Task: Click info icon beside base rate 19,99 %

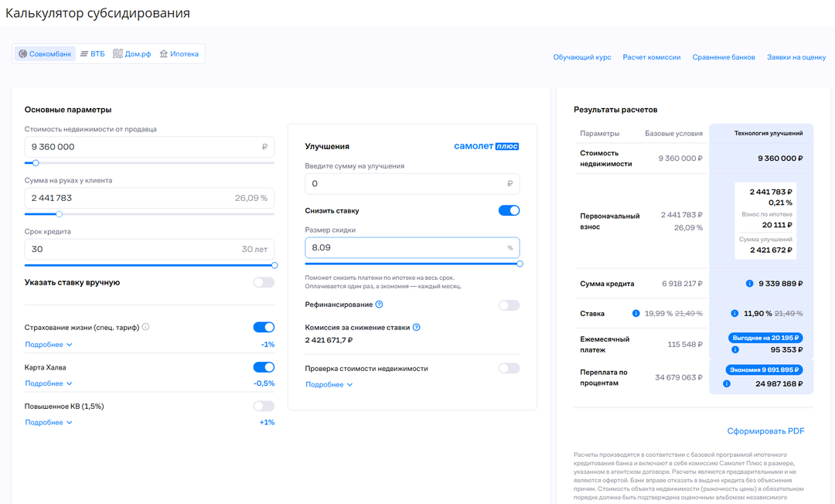Action: (x=636, y=313)
